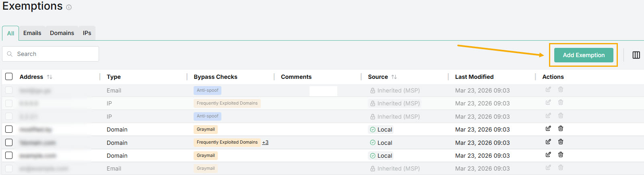
Task: Click edit icon on IP Frequently Exploited Domains row
Action: click(548, 102)
